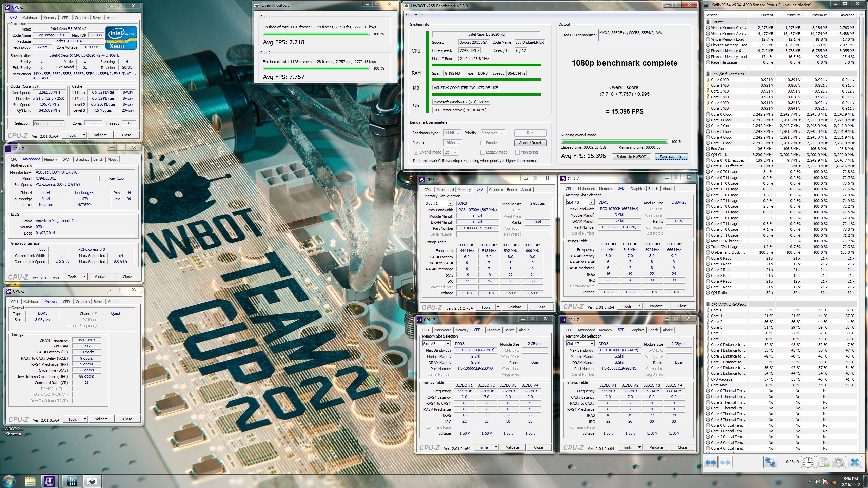This screenshot has width=868, height=488.
Task: Switch to HWBOT x265 via taskbar icon
Action: coord(92,481)
